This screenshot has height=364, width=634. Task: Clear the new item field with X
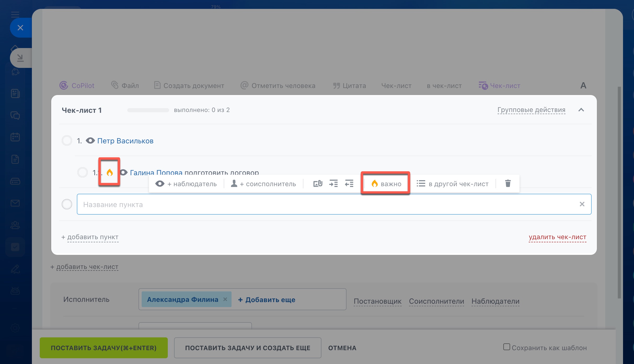tap(582, 204)
